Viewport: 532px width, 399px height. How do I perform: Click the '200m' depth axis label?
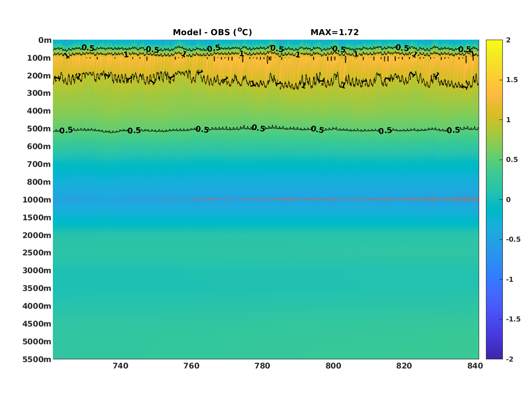click(x=39, y=76)
